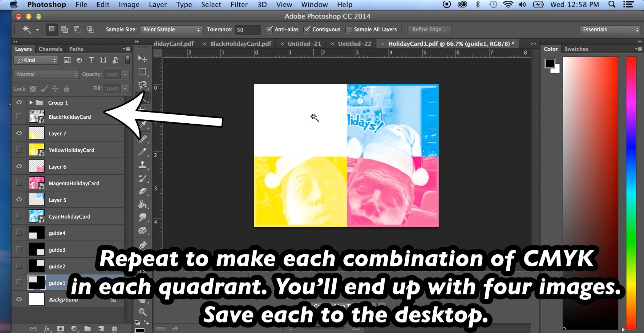Lock layer position
644x333 pixels.
pos(55,89)
